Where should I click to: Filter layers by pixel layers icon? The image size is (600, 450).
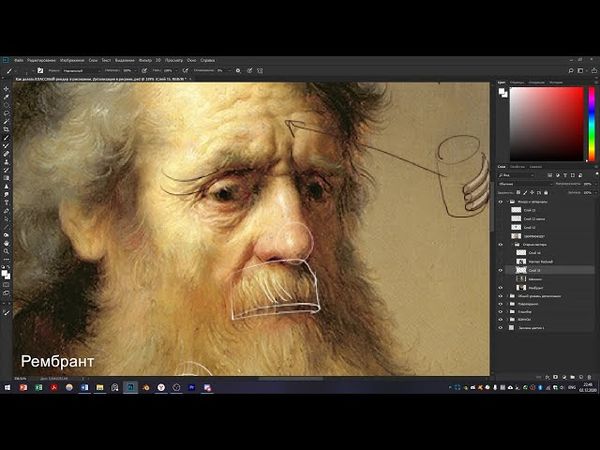pyautogui.click(x=550, y=175)
